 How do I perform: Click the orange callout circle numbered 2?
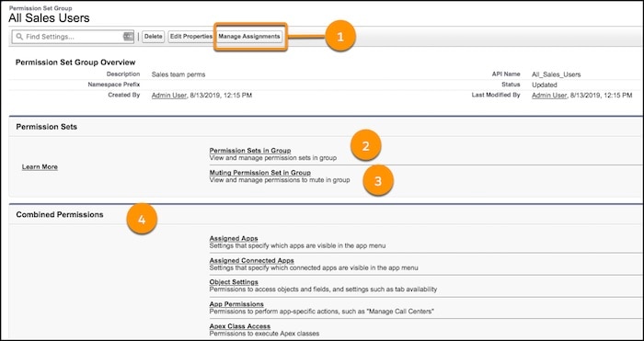(366, 146)
